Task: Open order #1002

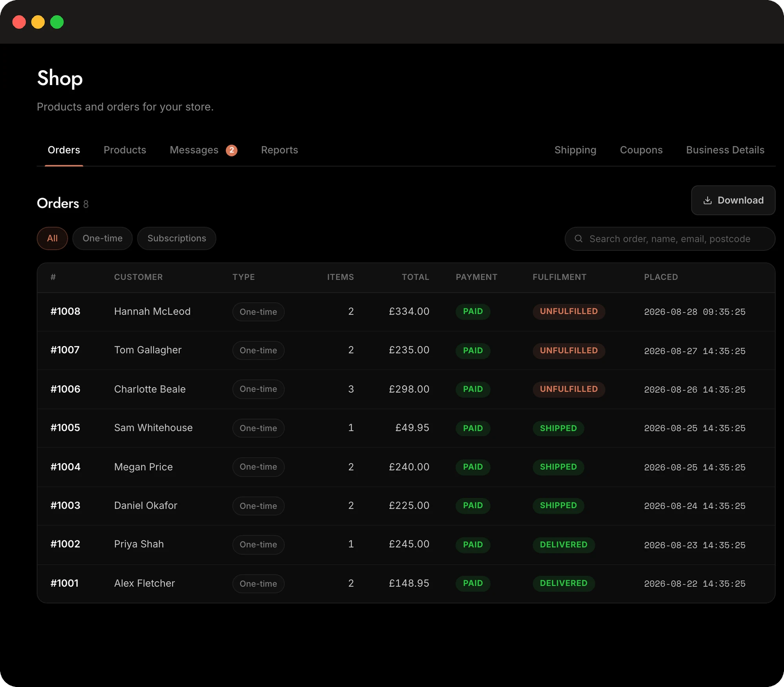Action: 65,544
